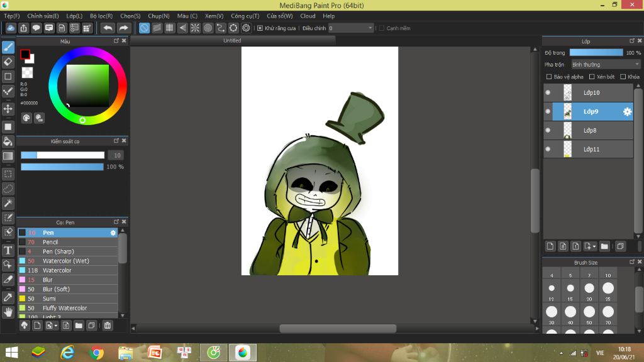Click the Độ trong opacity slider

[x=596, y=53]
